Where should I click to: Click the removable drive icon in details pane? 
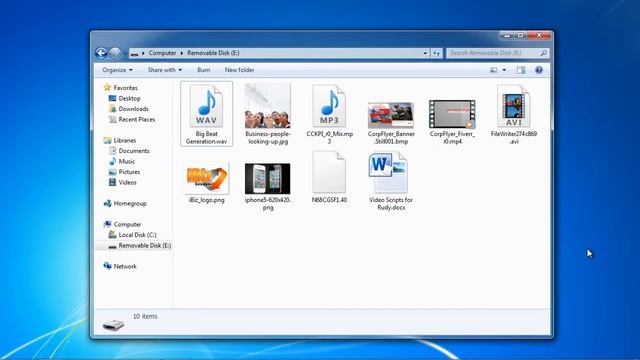click(113, 325)
